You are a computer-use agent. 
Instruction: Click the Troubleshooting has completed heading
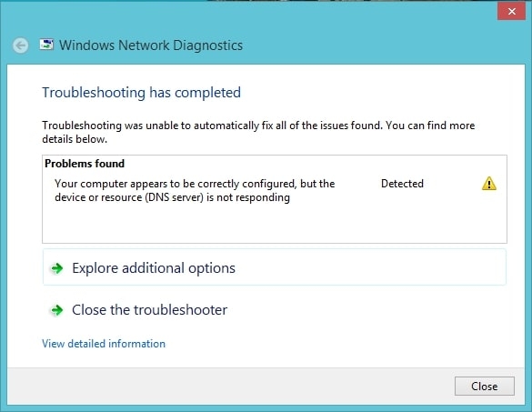pos(142,93)
